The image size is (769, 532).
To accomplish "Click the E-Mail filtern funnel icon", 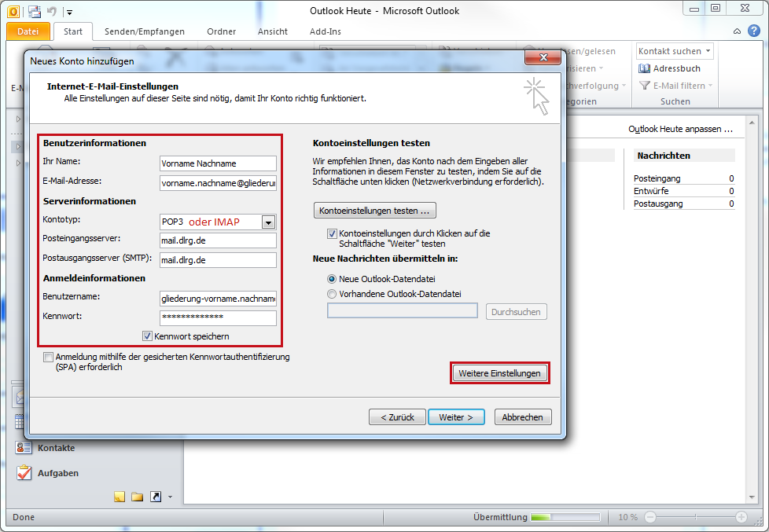I will [x=645, y=86].
